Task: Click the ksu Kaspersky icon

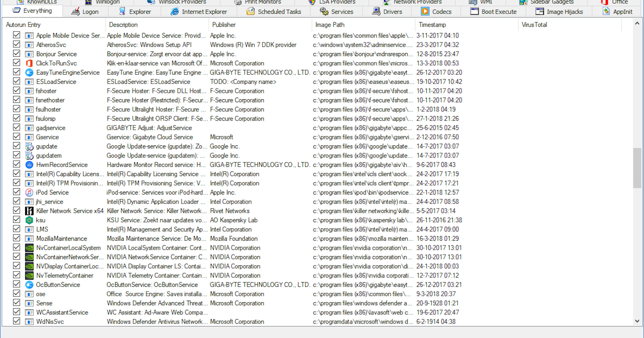Action: 29,220
